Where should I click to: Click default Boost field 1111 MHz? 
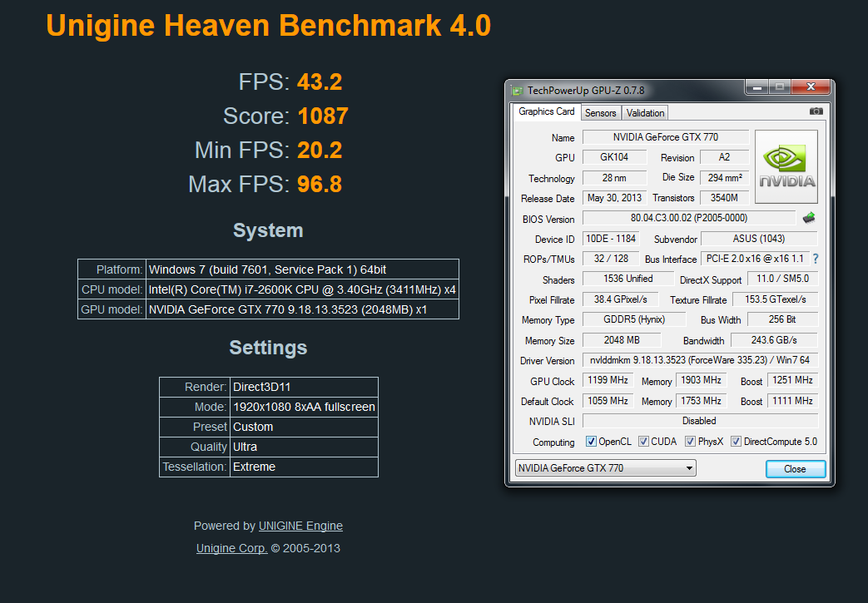point(793,401)
